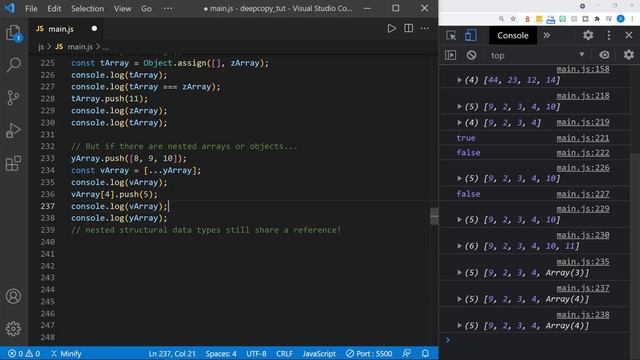The image size is (640, 360).
Task: Open Source Control view
Action: 13,98
